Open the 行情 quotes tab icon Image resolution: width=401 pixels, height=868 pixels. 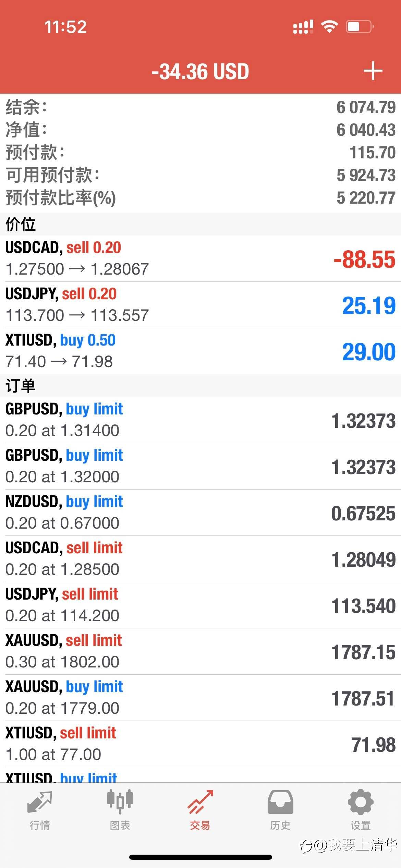coord(40,802)
